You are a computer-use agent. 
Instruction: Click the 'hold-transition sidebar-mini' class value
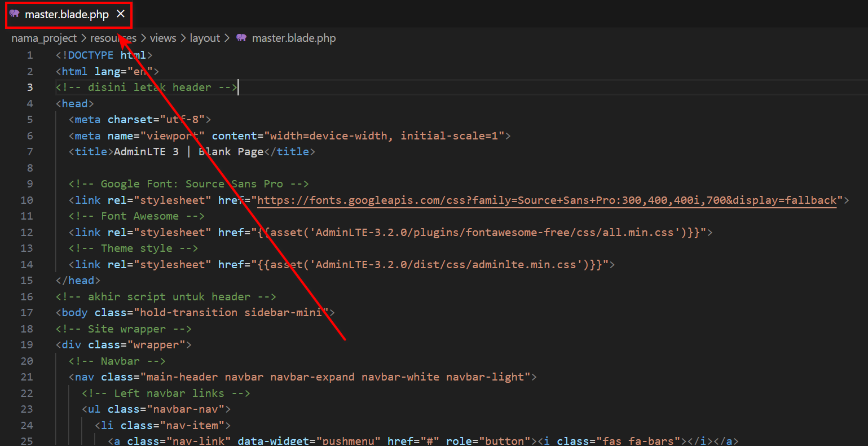[231, 312]
